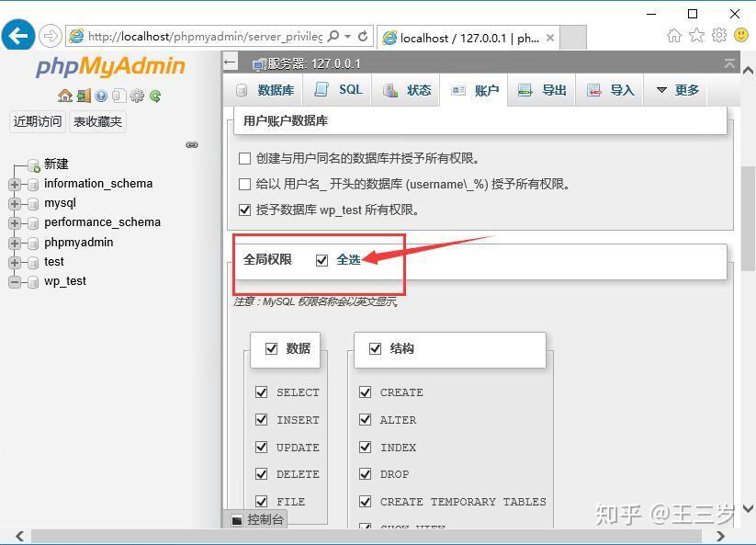Screen dimensions: 756x545
Task: Uncheck 授予数据库 wp_test 所有权限
Action: 245,210
